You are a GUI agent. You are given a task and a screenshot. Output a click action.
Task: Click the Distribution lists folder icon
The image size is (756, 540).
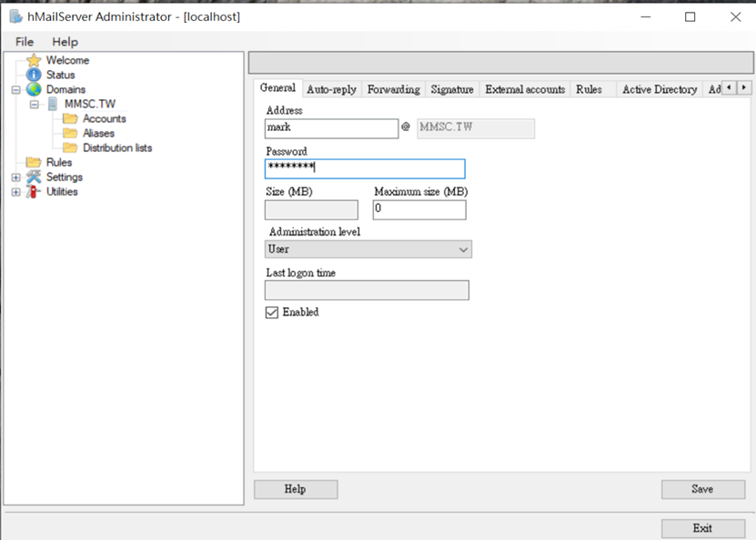[70, 147]
